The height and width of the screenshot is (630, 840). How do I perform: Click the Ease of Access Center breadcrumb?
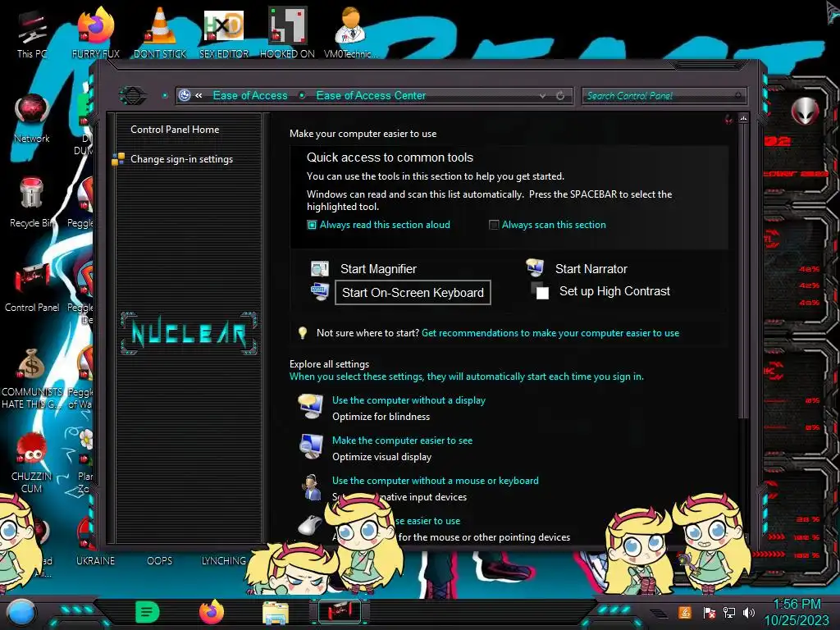(x=371, y=95)
